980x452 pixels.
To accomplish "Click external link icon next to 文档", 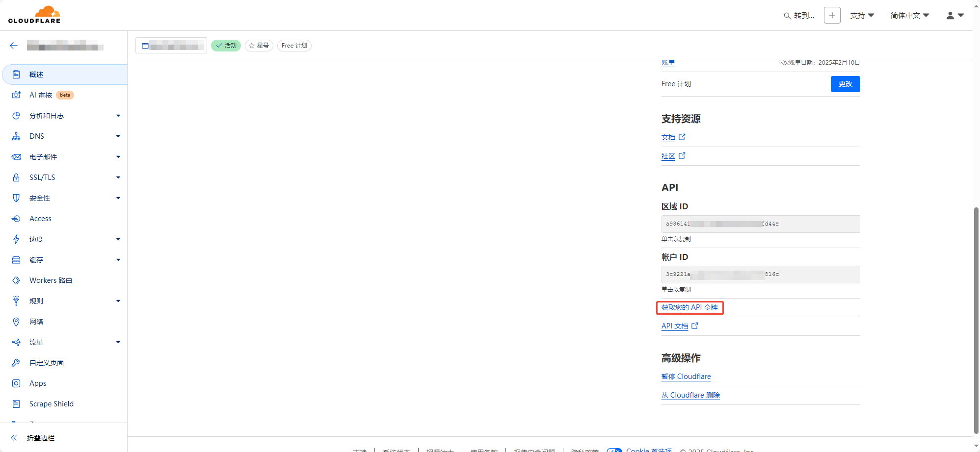I will coord(682,137).
